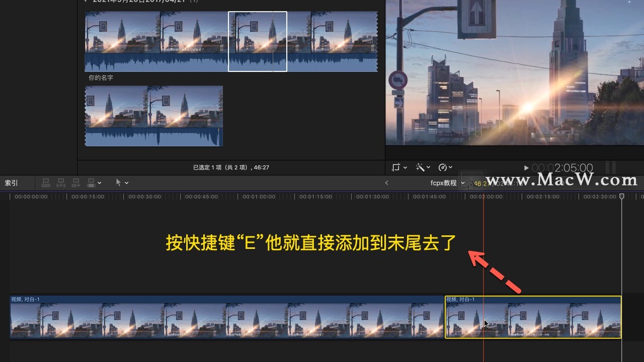
Task: Click ruler at 00:00:00:00
Action: [31, 197]
